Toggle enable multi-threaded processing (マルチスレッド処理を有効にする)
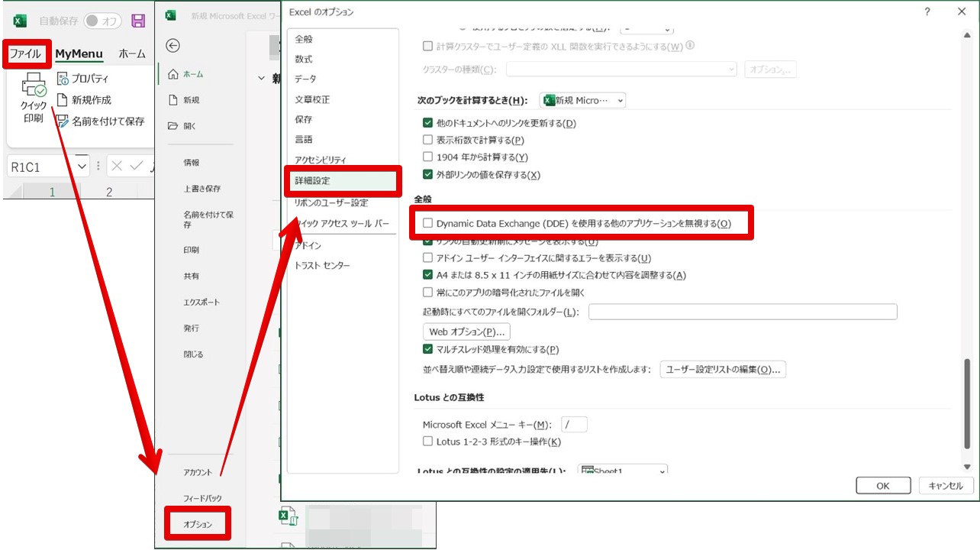This screenshot has width=980, height=550. coord(427,349)
